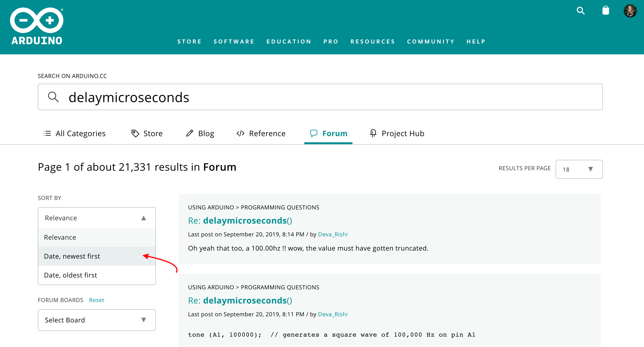Switch to the Store tab
Image resolution: width=644 pixels, height=347 pixels.
(147, 133)
